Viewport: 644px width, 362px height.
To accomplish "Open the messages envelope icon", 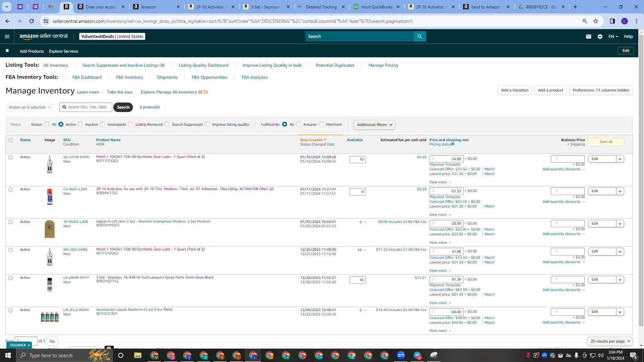I will pyautogui.click(x=589, y=37).
